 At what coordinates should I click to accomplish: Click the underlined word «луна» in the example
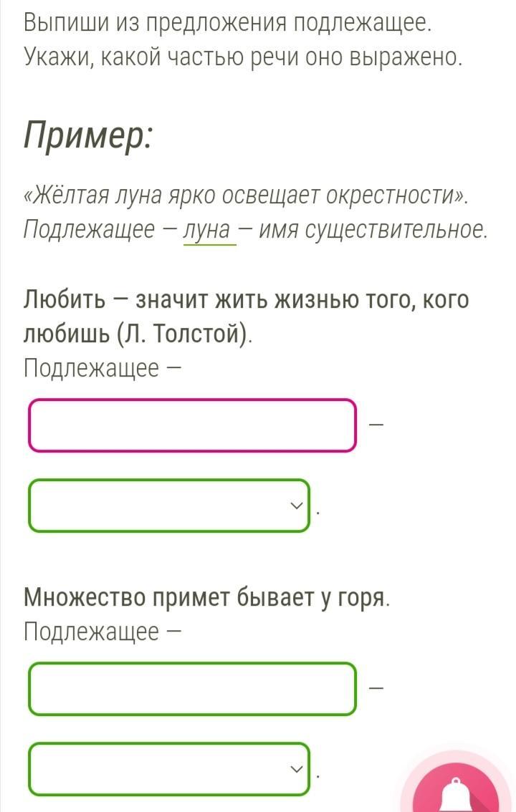[x=209, y=230]
